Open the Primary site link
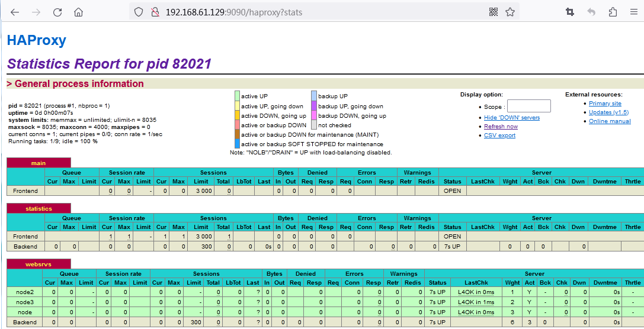This screenshot has width=644, height=329. 605,104
